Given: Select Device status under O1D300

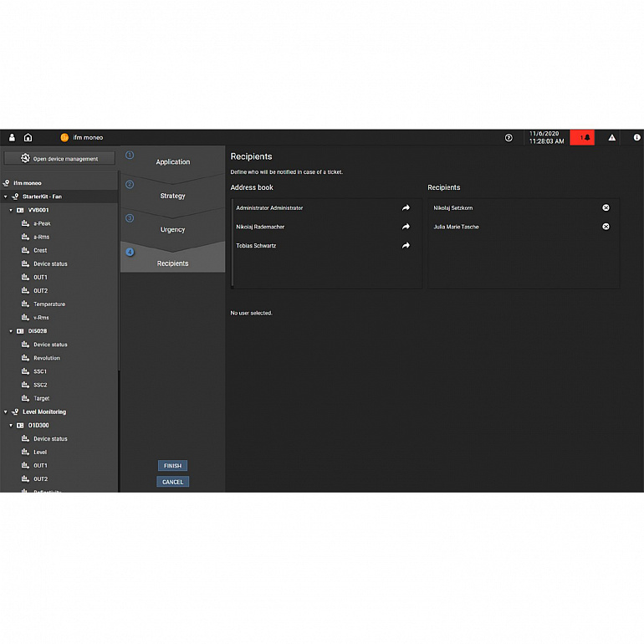Looking at the screenshot, I should tap(50, 438).
